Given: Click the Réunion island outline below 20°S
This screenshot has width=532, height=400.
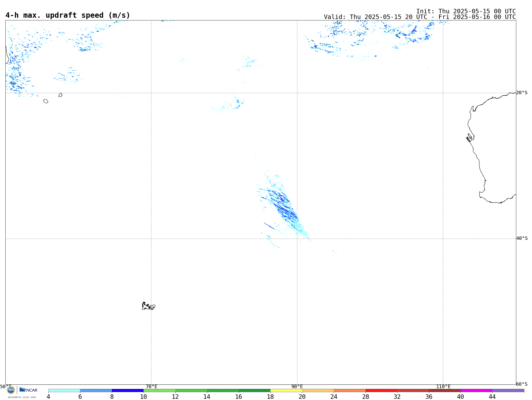Looking at the screenshot, I should pos(46,101).
